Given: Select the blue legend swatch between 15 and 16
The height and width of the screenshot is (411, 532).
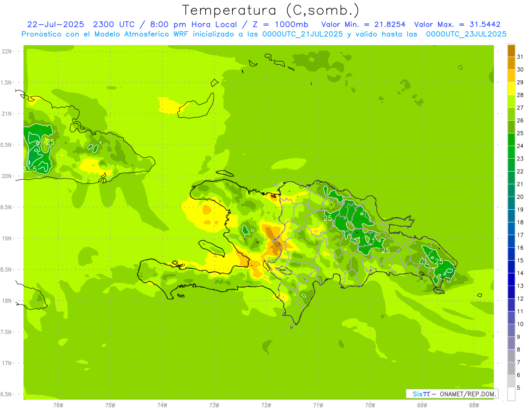Looking at the screenshot, I should point(511,254).
